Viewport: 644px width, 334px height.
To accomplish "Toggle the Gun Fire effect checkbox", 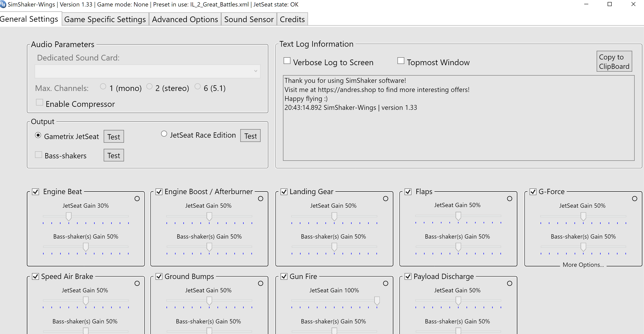I will click(x=284, y=276).
